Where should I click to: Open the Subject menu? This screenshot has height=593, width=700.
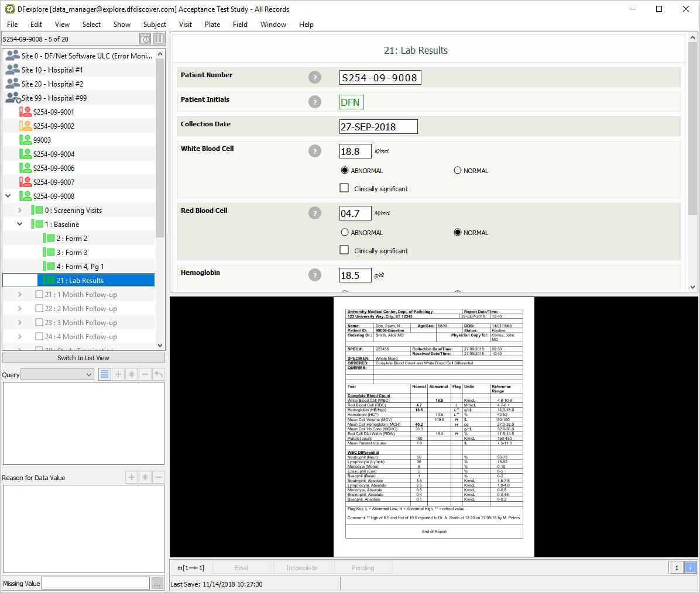[155, 25]
